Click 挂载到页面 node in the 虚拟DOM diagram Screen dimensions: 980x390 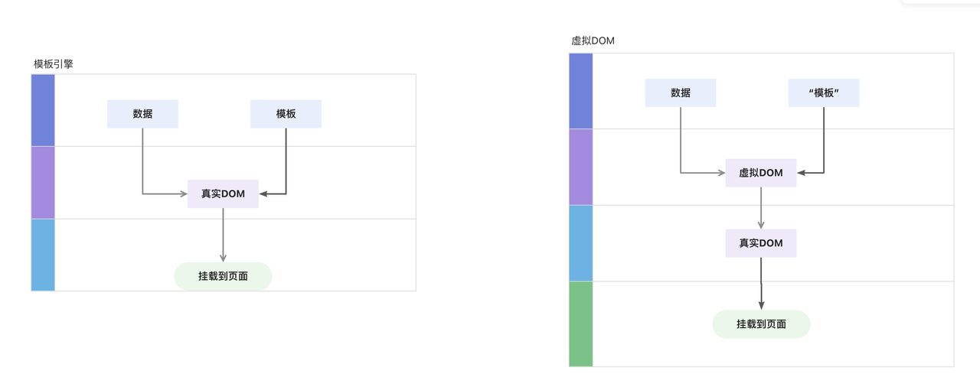click(761, 324)
